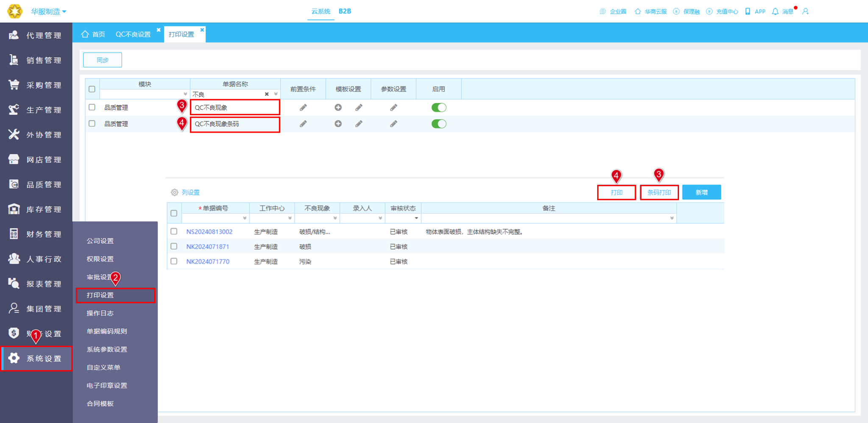The height and width of the screenshot is (423, 868).
Task: Open the user profile icon
Action: pos(806,11)
